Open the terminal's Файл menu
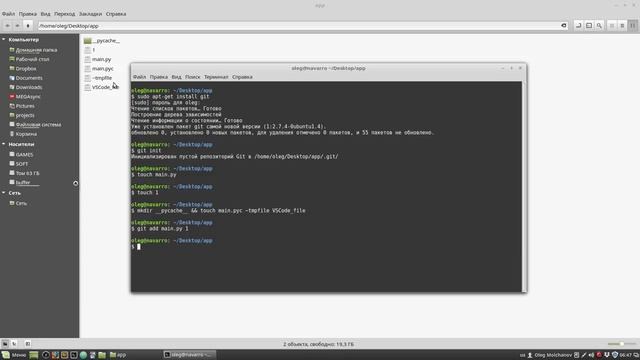 [x=139, y=77]
